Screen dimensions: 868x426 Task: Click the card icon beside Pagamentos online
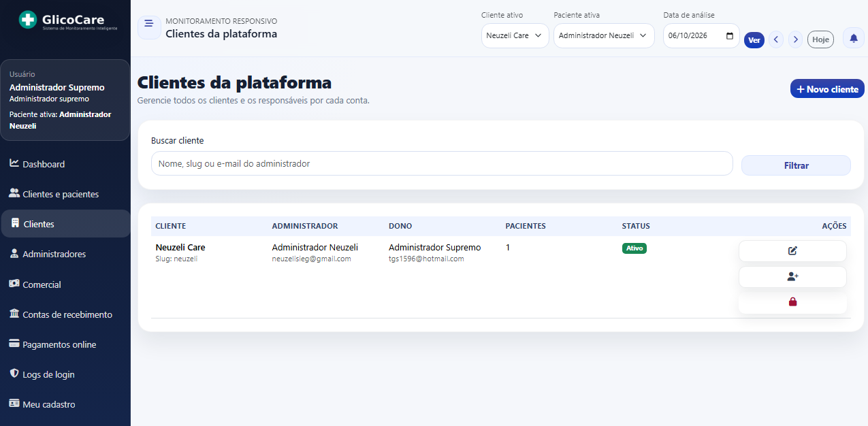[x=14, y=344]
